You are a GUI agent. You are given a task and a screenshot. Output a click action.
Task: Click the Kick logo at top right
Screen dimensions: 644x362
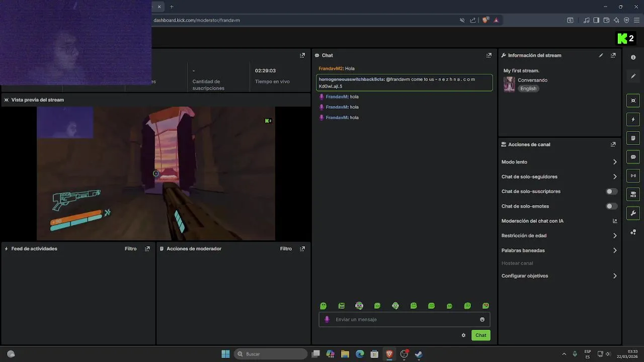pos(625,38)
